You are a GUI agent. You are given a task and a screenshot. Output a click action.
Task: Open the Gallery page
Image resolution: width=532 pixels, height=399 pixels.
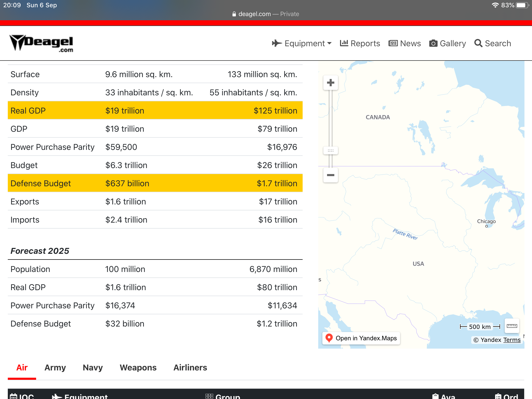click(x=448, y=43)
